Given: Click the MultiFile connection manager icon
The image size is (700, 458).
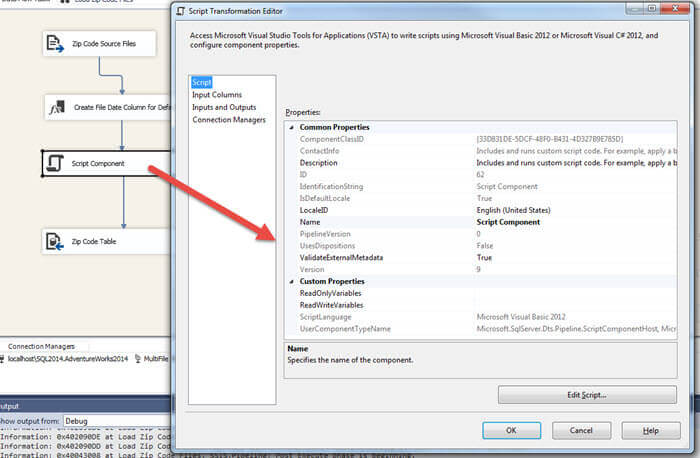Looking at the screenshot, I should pyautogui.click(x=138, y=358).
